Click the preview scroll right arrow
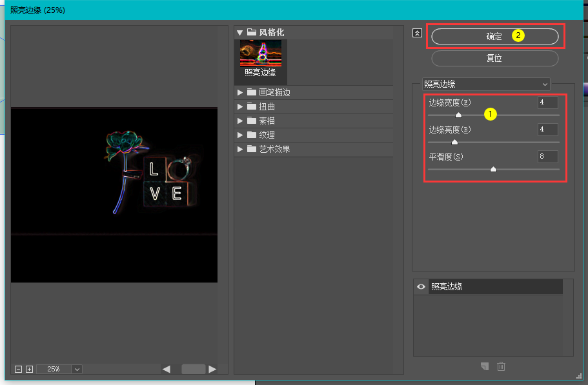Image resolution: width=588 pixels, height=385 pixels. coord(212,370)
